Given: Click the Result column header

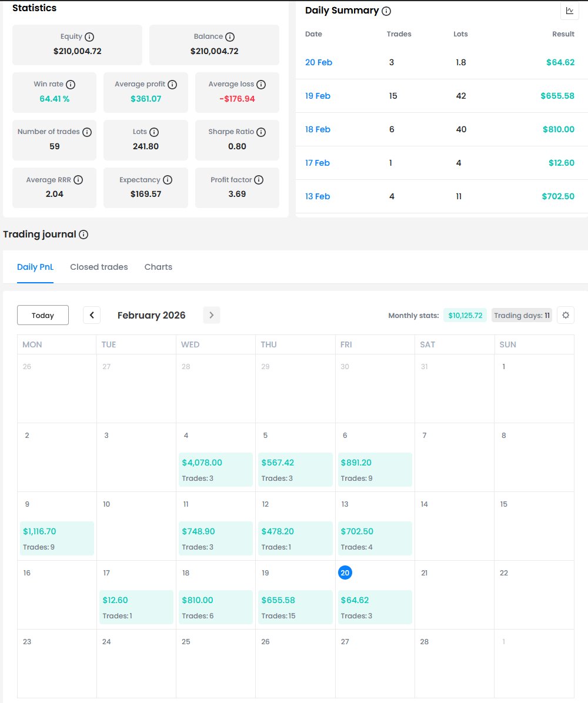Looking at the screenshot, I should pos(563,34).
